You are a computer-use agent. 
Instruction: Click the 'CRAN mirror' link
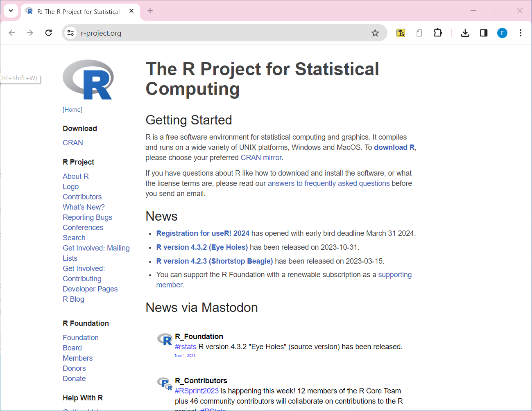click(x=261, y=158)
